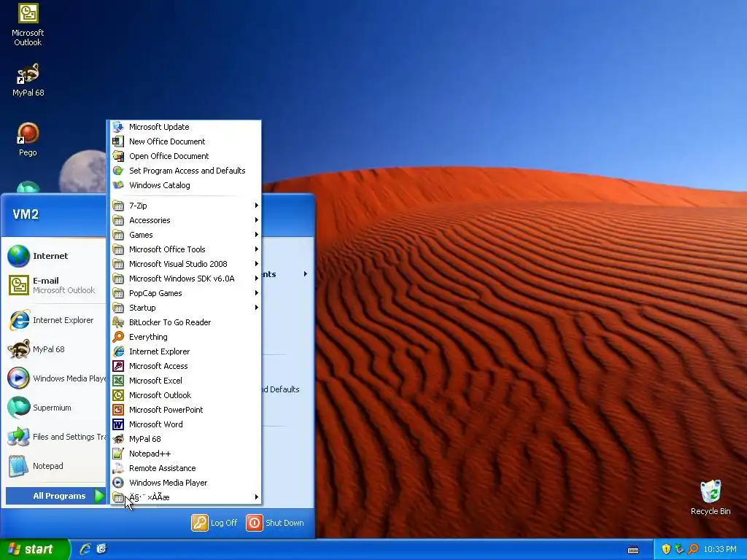Click the Shut Down button
This screenshot has width=747, height=560.
pyautogui.click(x=275, y=523)
